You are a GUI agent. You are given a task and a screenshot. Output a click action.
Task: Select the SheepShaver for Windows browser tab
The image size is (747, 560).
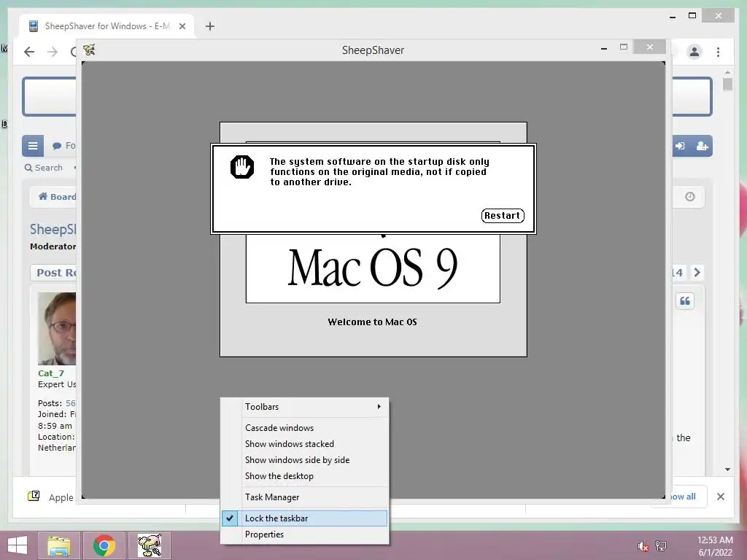tap(107, 26)
